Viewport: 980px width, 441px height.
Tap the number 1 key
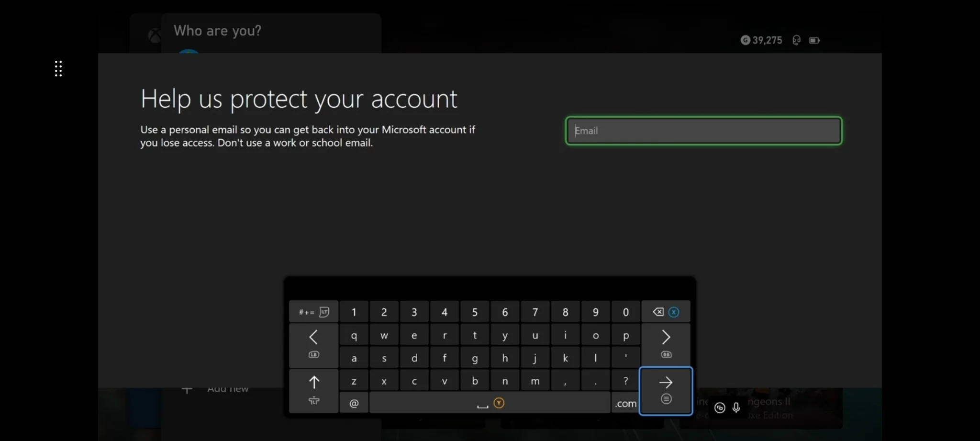(x=354, y=312)
